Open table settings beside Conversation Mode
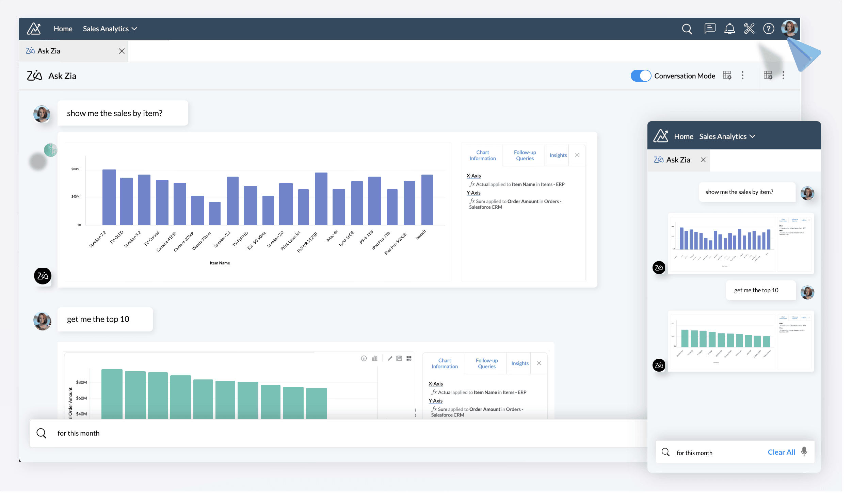852x504 pixels. click(x=727, y=75)
